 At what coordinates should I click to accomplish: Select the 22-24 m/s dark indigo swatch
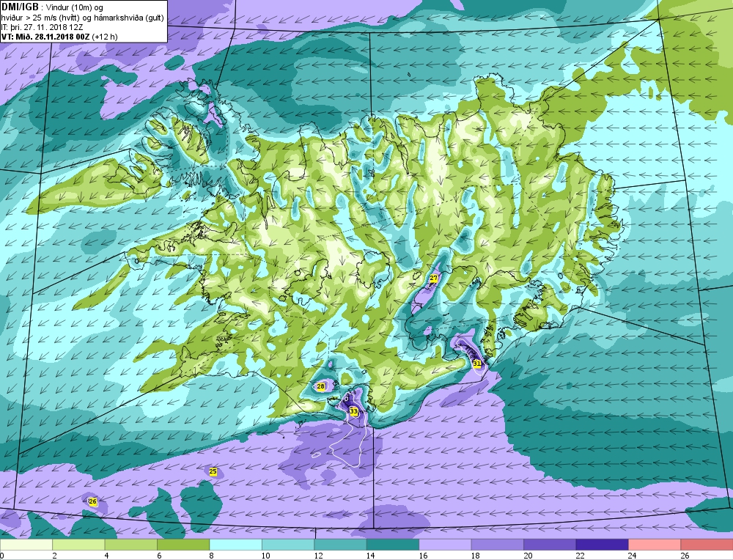pos(602,545)
